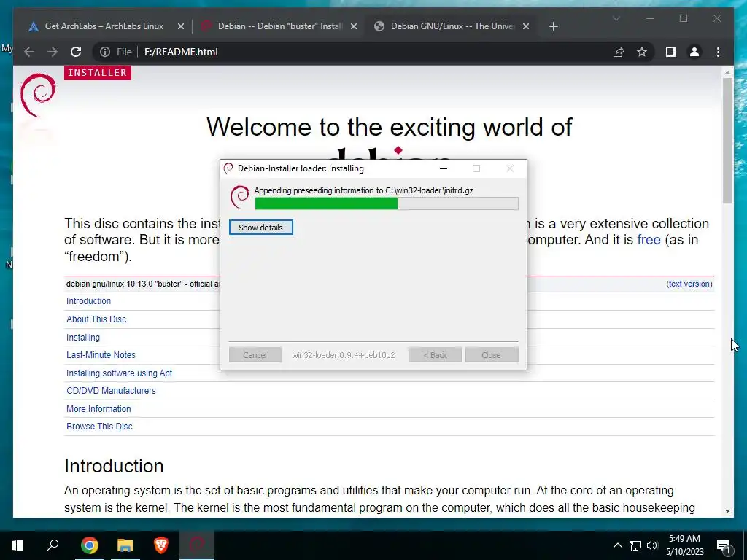Bookmark this page with the star icon
747x560 pixels.
pos(642,52)
